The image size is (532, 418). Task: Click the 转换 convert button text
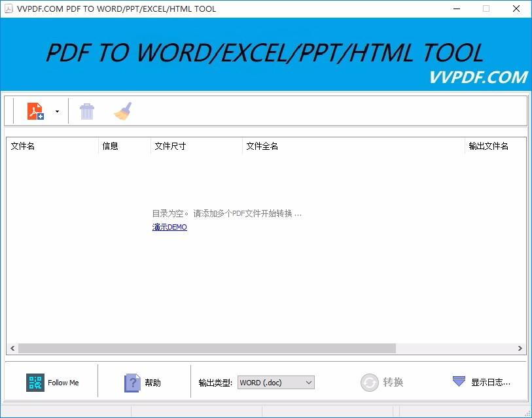coord(393,383)
